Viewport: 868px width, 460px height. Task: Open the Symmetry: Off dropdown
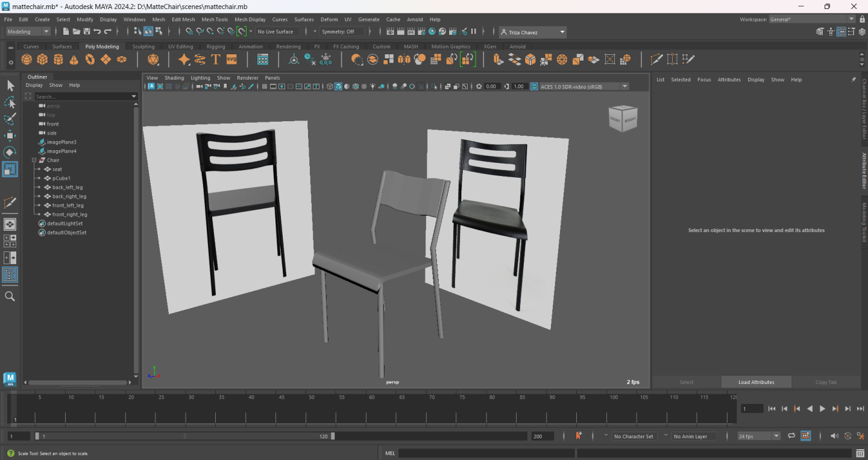pyautogui.click(x=342, y=31)
